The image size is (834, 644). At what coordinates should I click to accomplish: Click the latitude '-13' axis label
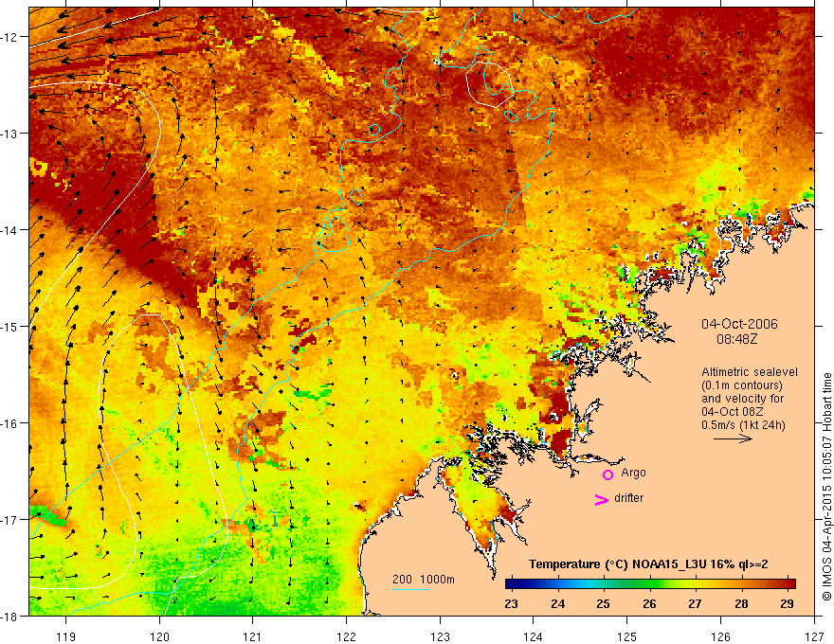pyautogui.click(x=9, y=134)
